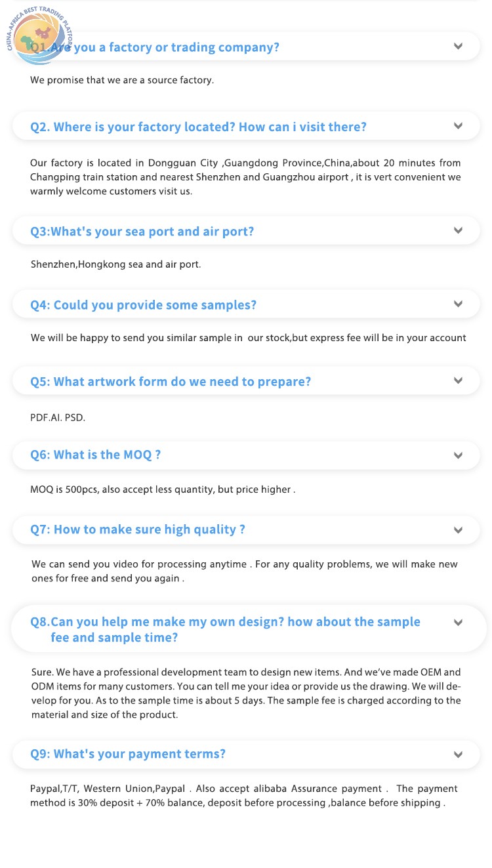Click the Q7 high quality chevron
This screenshot has width=492, height=868.
[458, 529]
